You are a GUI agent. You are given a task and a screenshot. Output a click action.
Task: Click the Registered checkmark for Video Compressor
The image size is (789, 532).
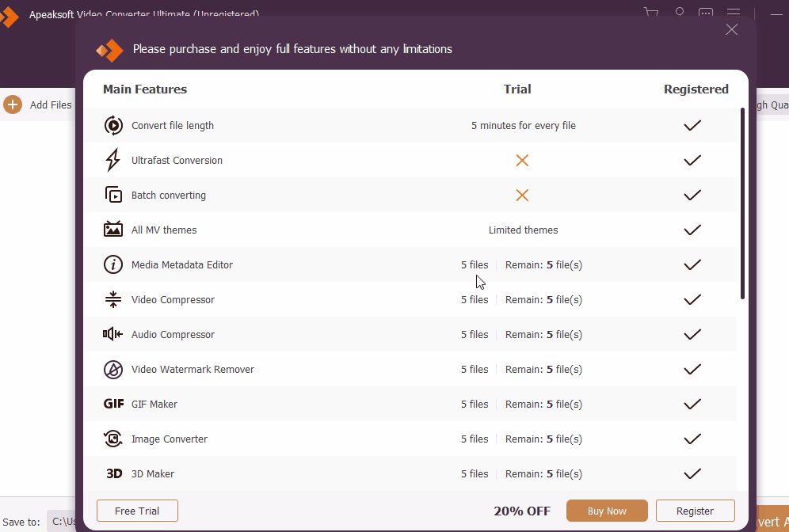point(692,300)
